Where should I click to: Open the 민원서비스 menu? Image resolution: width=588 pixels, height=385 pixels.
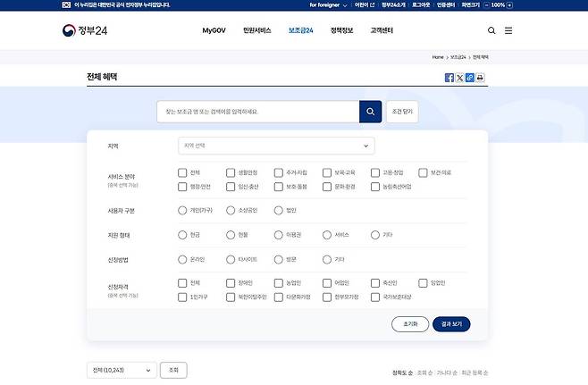(x=256, y=30)
